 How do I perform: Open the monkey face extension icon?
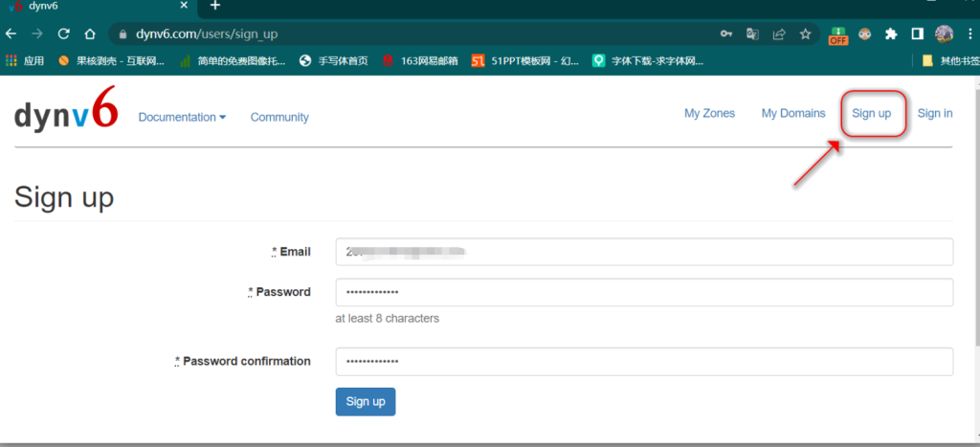point(865,34)
